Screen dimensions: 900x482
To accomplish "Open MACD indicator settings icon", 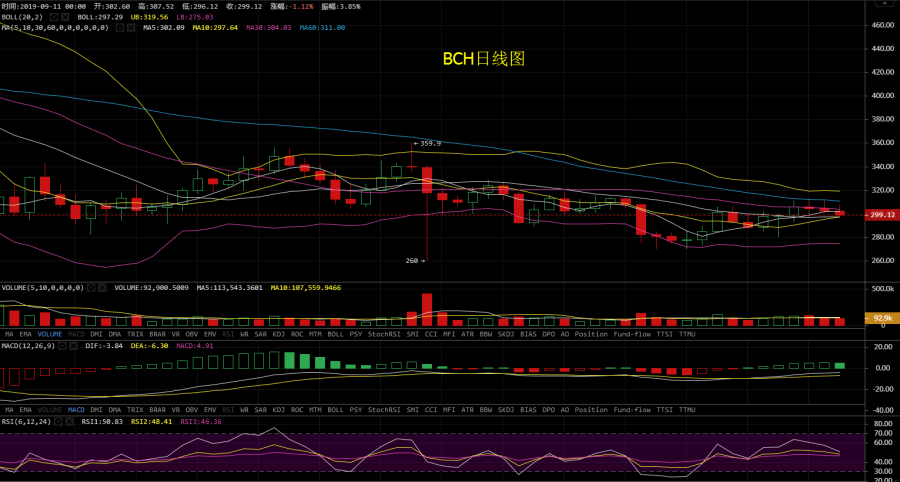I will point(64,345).
